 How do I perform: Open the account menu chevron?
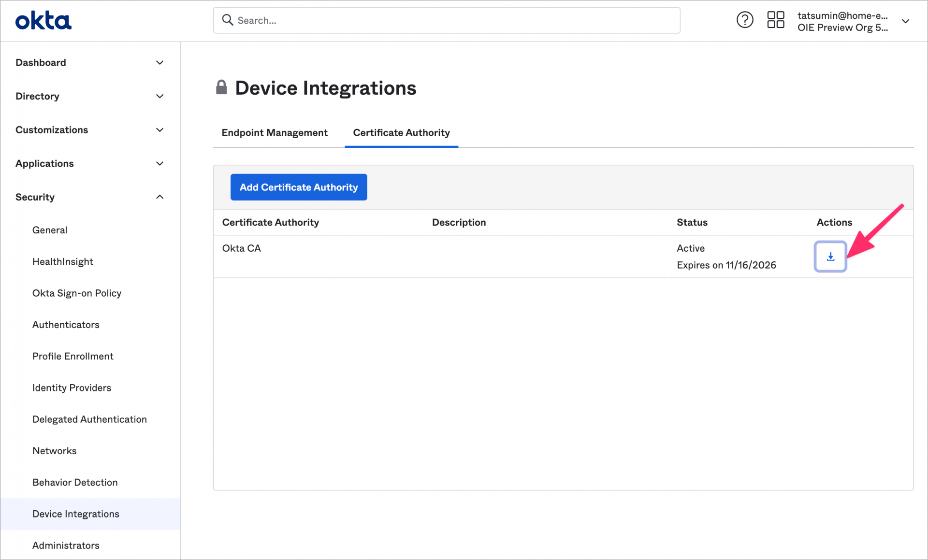[x=906, y=21]
